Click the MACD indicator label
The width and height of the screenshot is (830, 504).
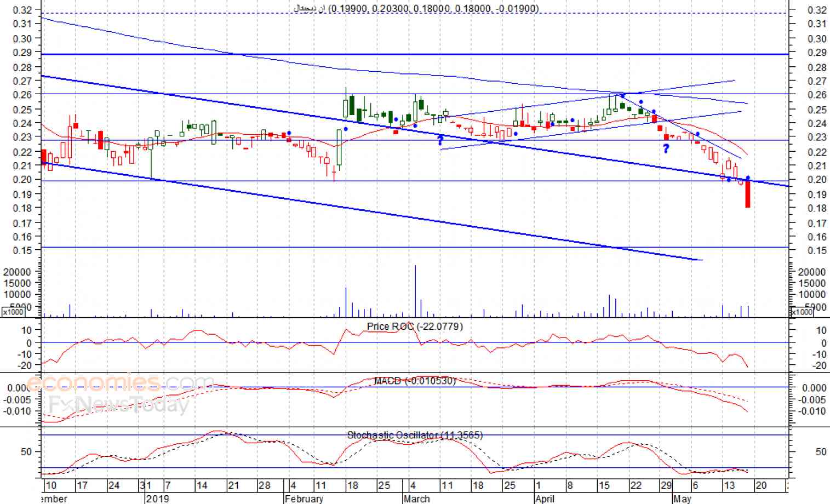pyautogui.click(x=415, y=381)
